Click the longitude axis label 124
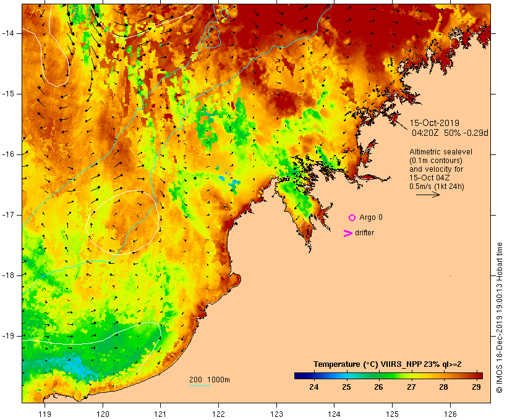Image resolution: width=507 pixels, height=420 pixels. [334, 414]
